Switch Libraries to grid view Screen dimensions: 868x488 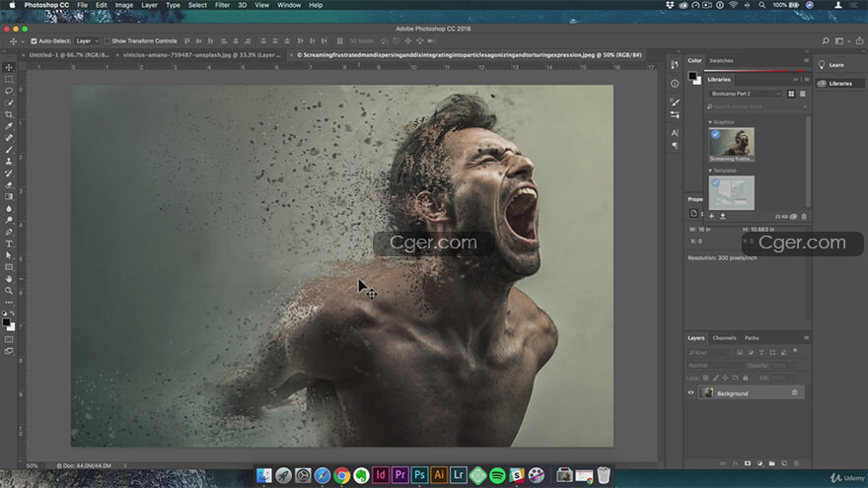point(791,94)
